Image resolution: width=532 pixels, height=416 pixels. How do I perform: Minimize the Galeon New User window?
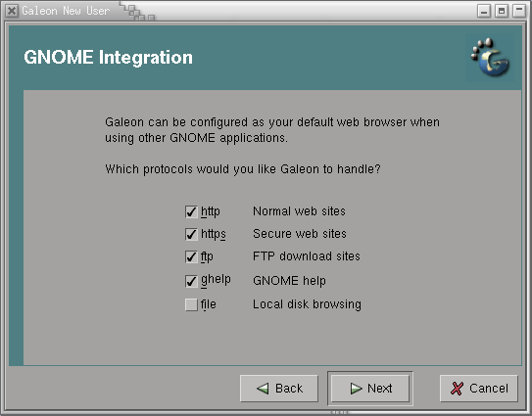(x=484, y=11)
